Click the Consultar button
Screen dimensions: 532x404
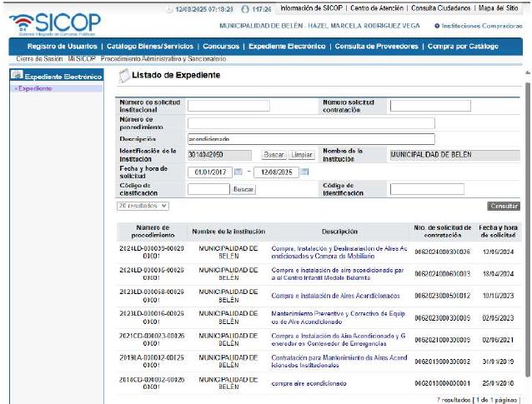tap(504, 206)
